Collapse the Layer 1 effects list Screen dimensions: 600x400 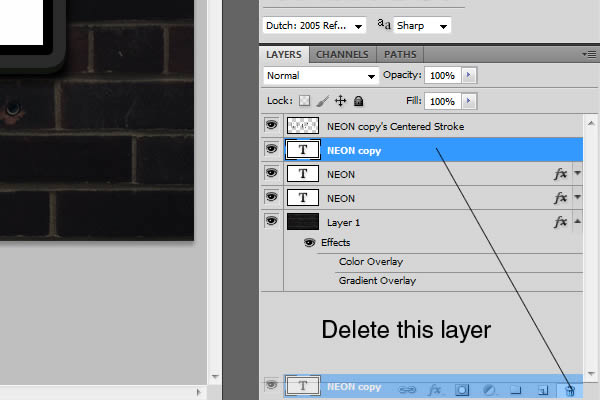tap(578, 222)
